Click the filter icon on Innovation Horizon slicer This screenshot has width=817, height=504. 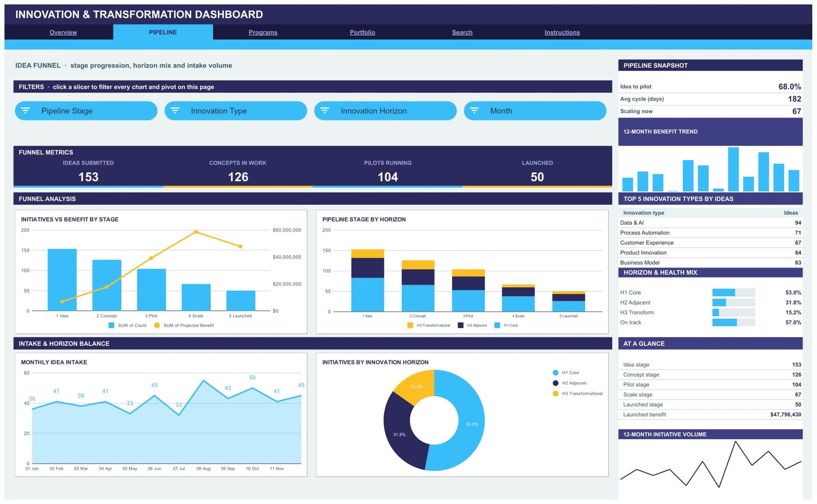tap(324, 111)
